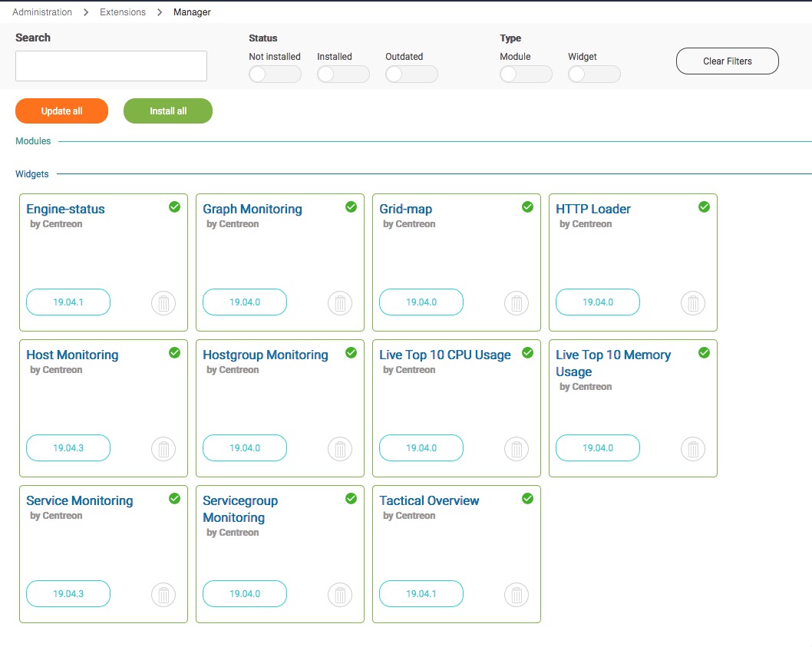Screen dimensions: 812x647
Task: Click the Grid-map widget trash icon
Action: click(517, 303)
